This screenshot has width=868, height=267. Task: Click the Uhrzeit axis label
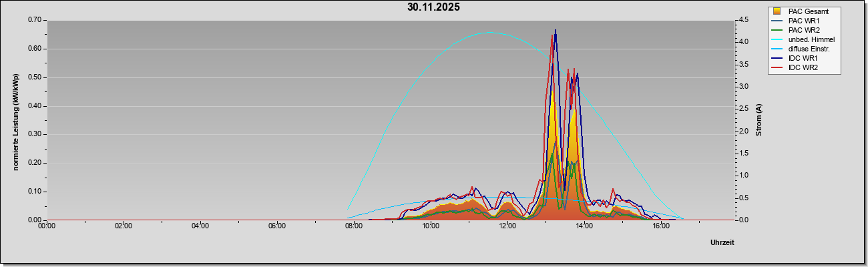722,243
